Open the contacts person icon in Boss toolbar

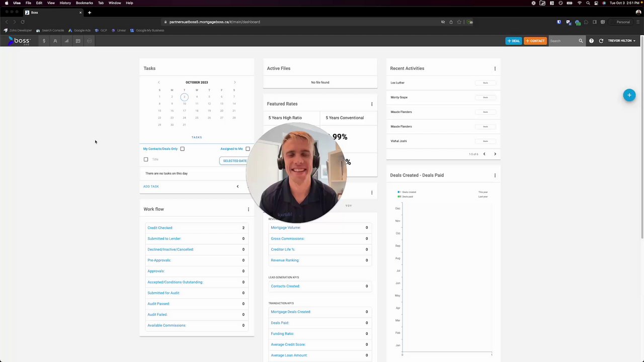pyautogui.click(x=55, y=41)
